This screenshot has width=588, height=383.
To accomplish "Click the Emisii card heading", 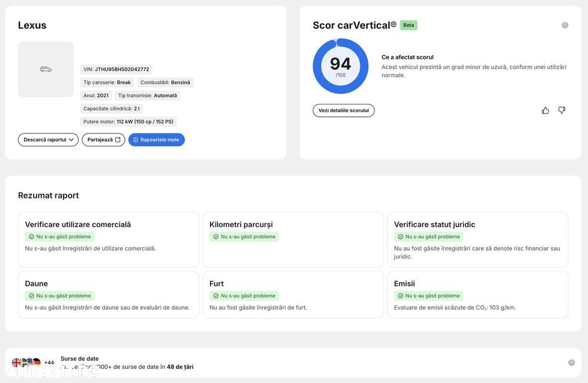I will (405, 284).
